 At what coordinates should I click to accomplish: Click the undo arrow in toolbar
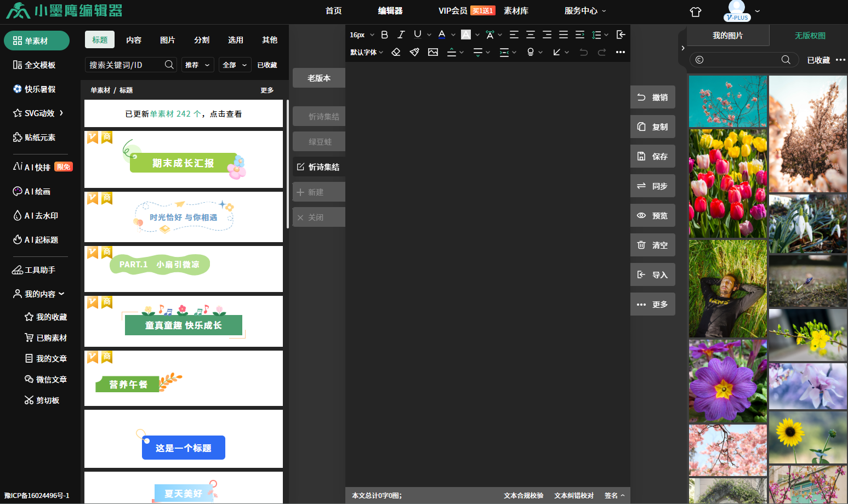pos(584,52)
